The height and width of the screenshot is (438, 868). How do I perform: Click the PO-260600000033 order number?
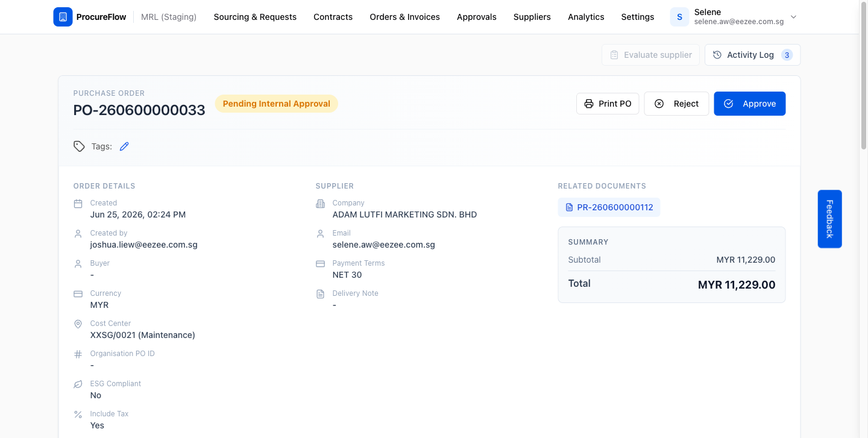139,110
